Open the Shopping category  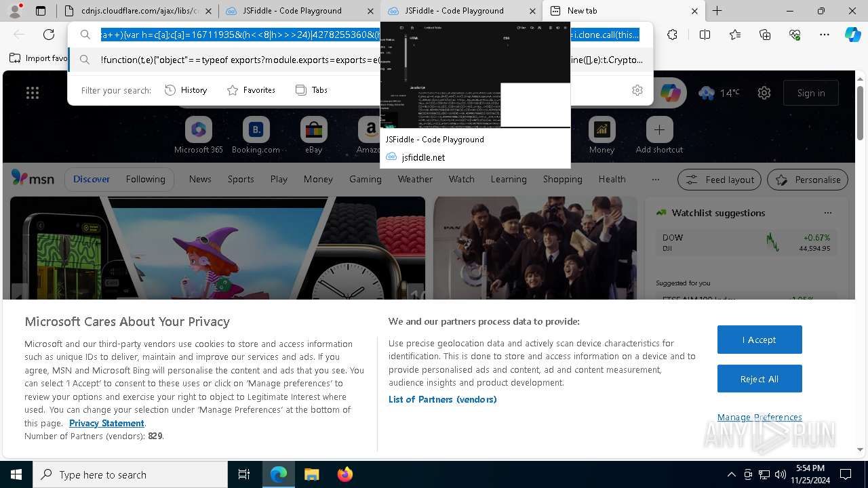(562, 179)
